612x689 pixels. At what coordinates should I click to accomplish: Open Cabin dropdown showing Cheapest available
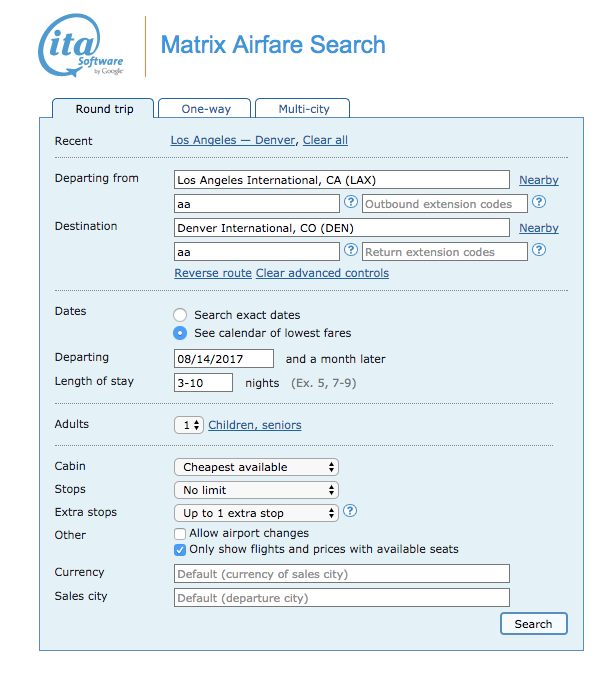pos(256,467)
